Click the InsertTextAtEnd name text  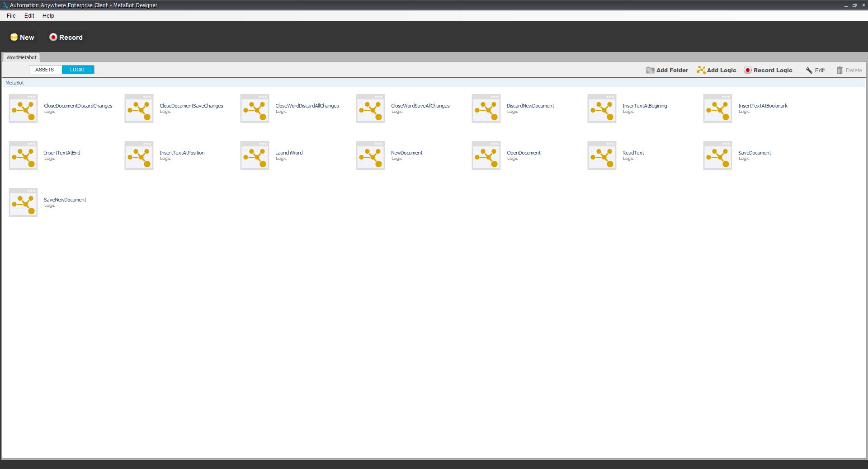pyautogui.click(x=62, y=153)
